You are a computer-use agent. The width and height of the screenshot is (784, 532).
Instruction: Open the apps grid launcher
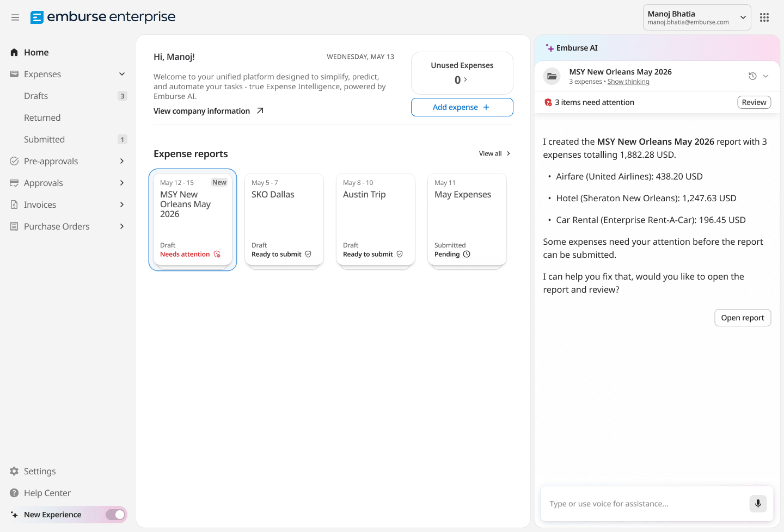pos(764,17)
